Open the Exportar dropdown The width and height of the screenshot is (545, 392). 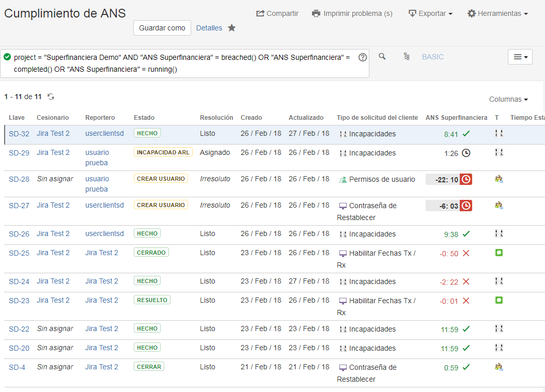pyautogui.click(x=430, y=14)
